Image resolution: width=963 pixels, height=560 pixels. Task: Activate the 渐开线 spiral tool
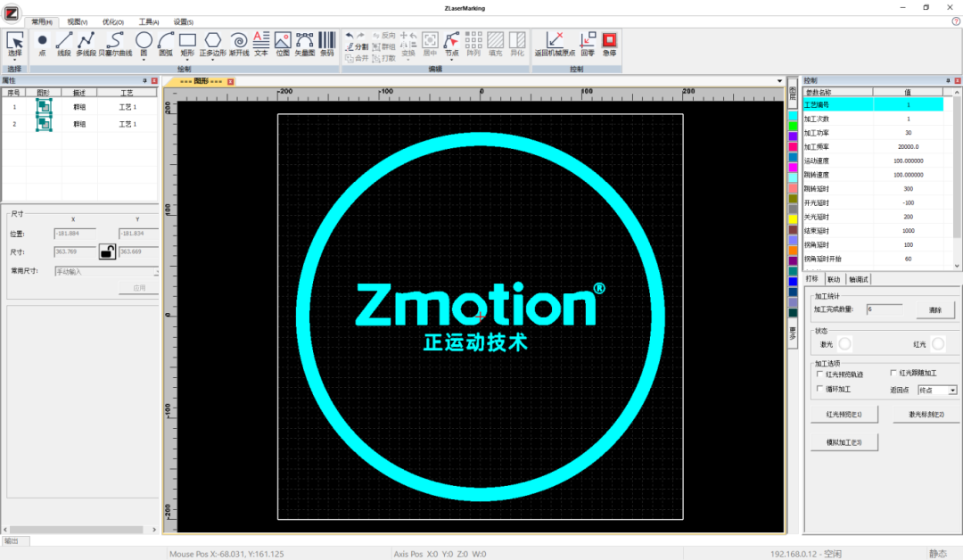239,43
